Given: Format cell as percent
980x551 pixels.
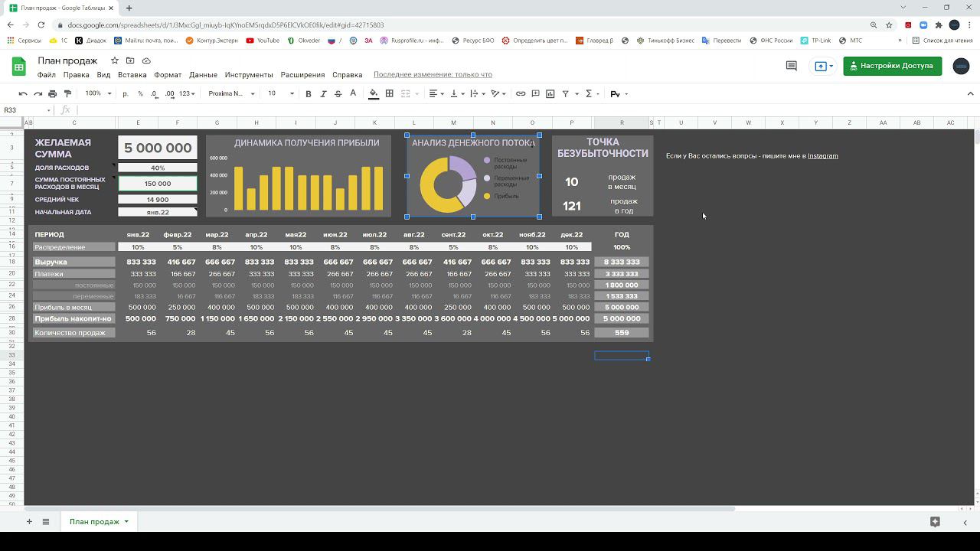Looking at the screenshot, I should pyautogui.click(x=140, y=93).
